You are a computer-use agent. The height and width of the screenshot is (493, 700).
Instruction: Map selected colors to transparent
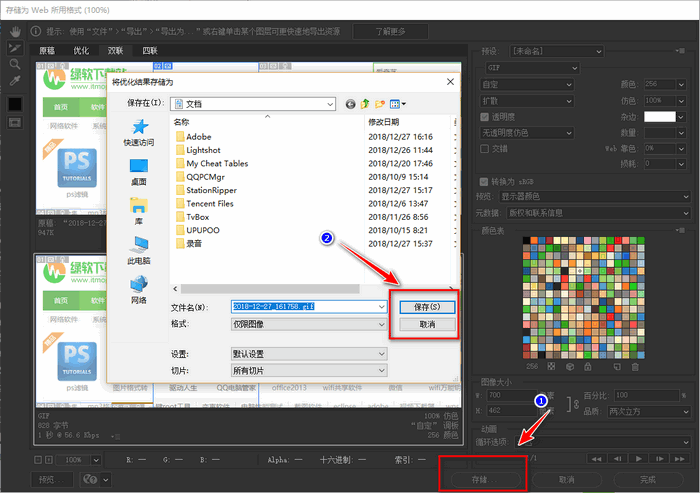551,367
